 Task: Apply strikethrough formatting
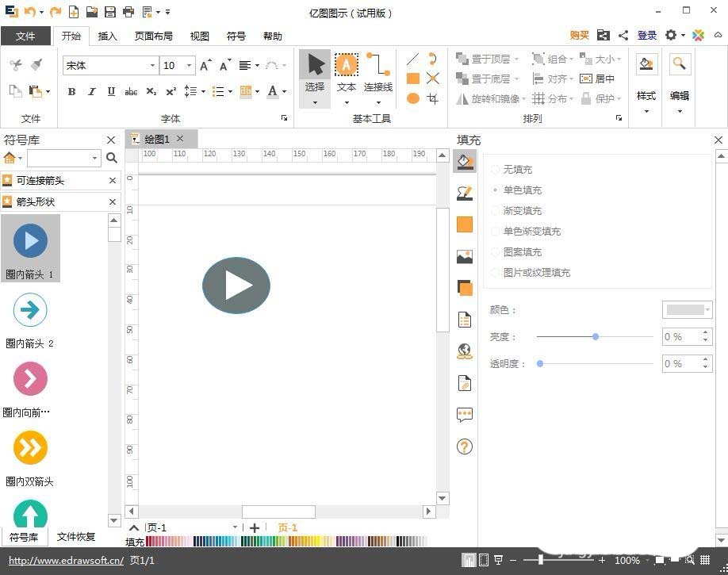(131, 92)
